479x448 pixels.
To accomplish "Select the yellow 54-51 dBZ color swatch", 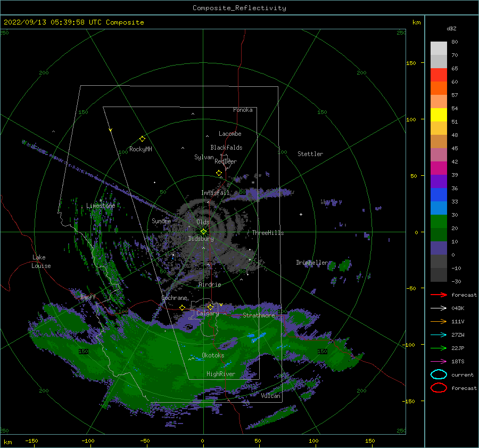I will (439, 115).
